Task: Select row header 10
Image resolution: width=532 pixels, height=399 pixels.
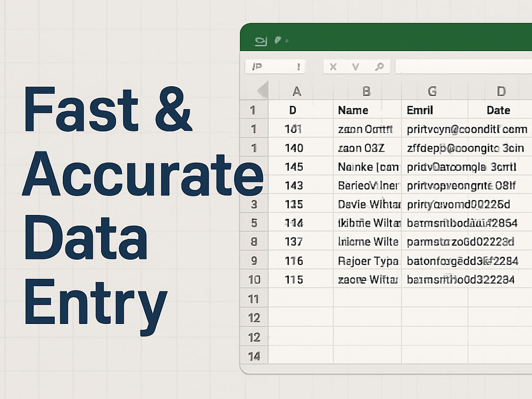Action: pyautogui.click(x=254, y=279)
